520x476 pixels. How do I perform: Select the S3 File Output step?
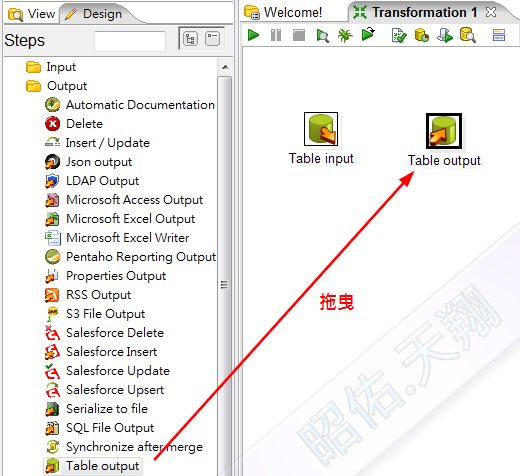click(95, 314)
